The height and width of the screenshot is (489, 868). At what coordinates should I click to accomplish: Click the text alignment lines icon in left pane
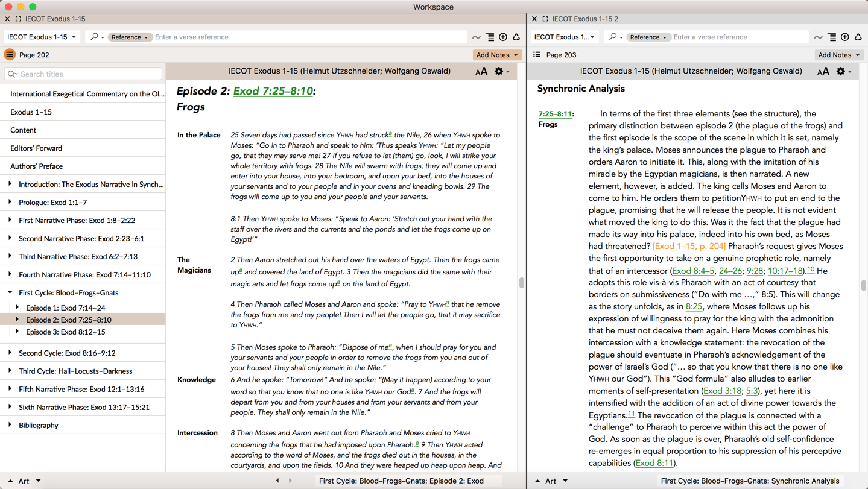point(490,37)
